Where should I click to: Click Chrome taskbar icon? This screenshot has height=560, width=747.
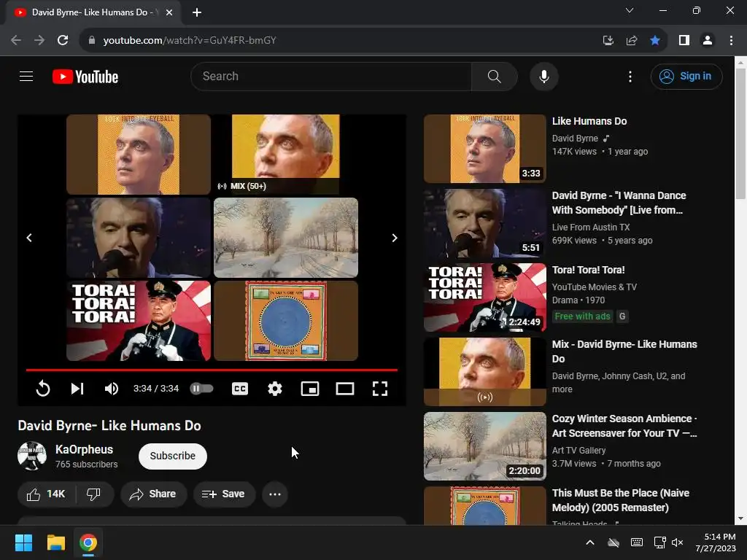pos(88,542)
